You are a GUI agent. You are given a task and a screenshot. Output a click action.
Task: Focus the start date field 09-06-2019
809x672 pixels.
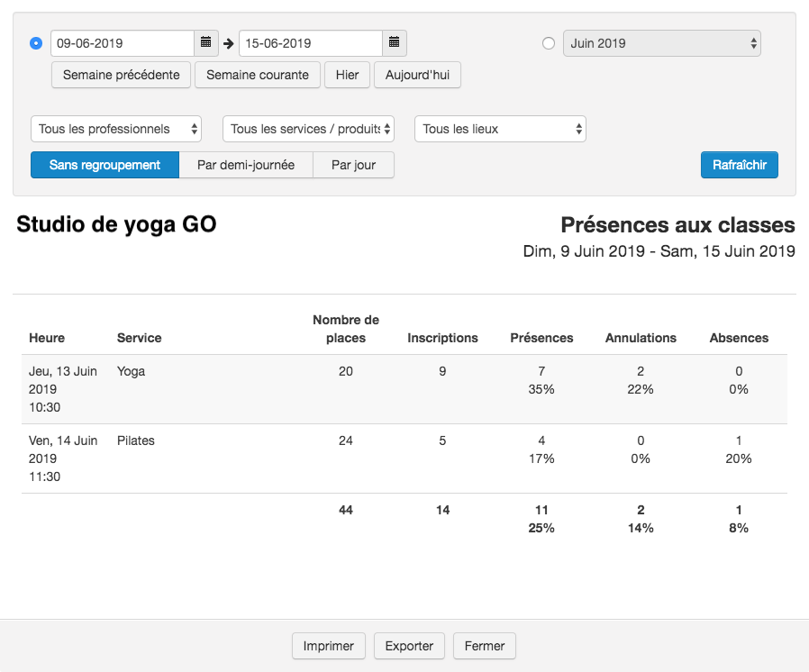123,43
